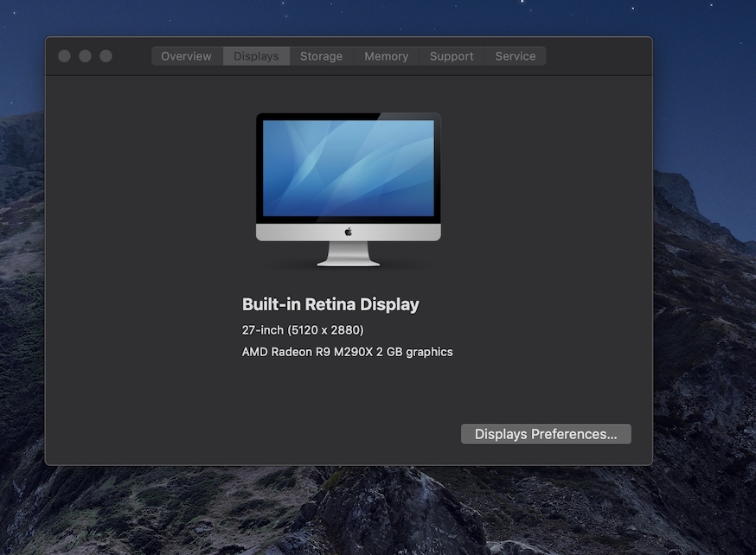Select the Built-in Retina Display heading

(x=330, y=304)
